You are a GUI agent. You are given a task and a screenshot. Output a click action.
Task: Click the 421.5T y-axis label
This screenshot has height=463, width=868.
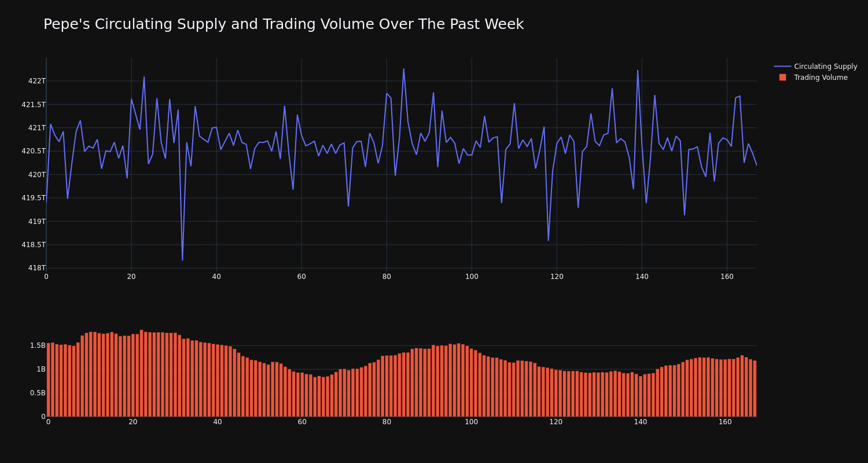tap(34, 105)
